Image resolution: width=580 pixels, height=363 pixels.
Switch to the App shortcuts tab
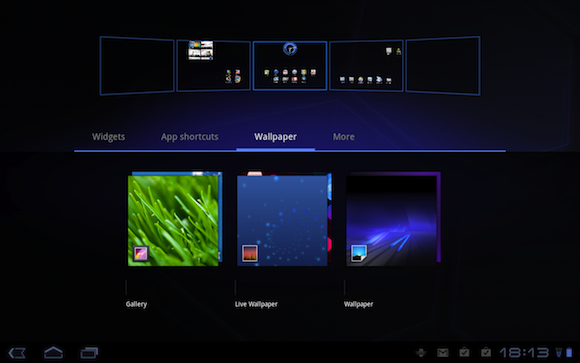(x=189, y=137)
